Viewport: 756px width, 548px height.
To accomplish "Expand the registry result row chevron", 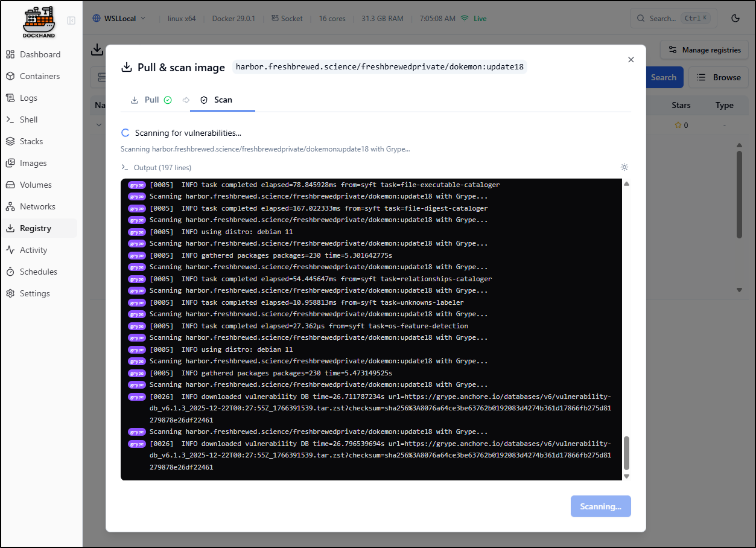I will pyautogui.click(x=99, y=125).
